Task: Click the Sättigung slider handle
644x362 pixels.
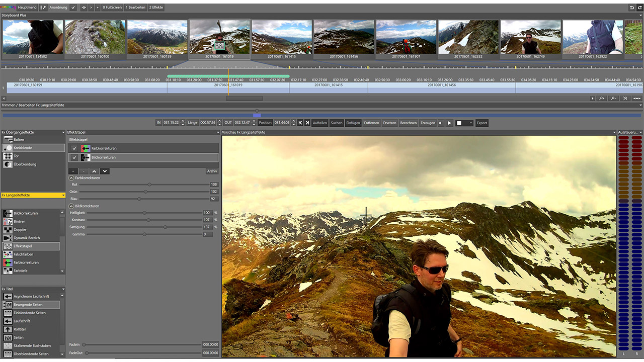Action: (x=165, y=227)
